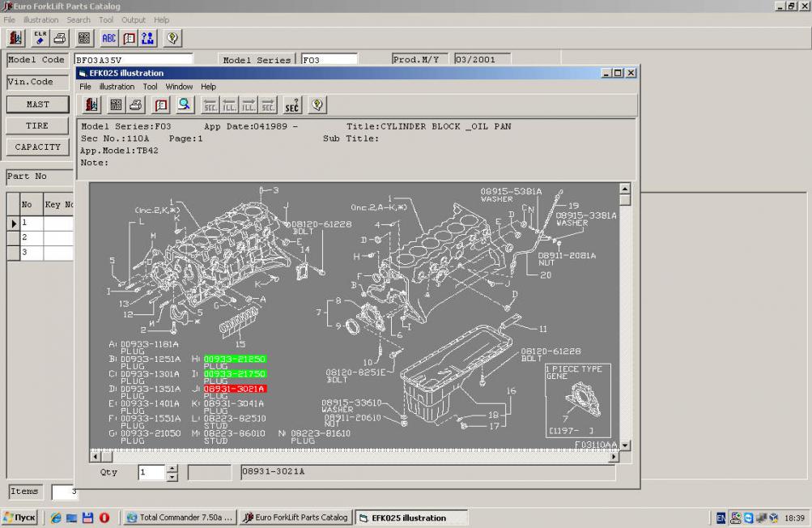
Task: Click the MAST button
Action: 38,104
